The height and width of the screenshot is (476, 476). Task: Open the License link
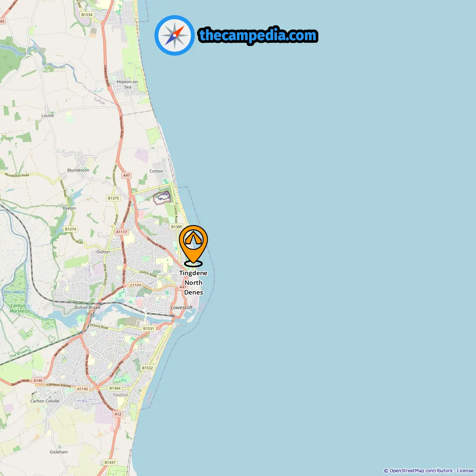pyautogui.click(x=465, y=470)
